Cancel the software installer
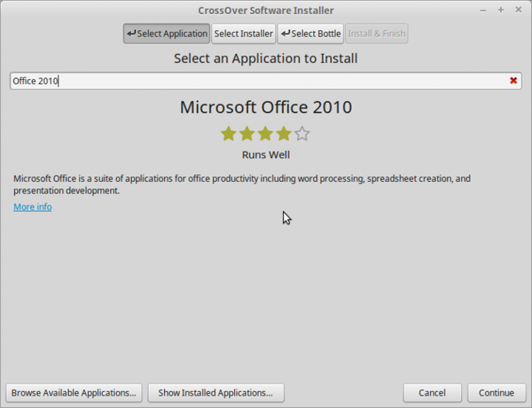The height and width of the screenshot is (408, 532). click(x=432, y=393)
